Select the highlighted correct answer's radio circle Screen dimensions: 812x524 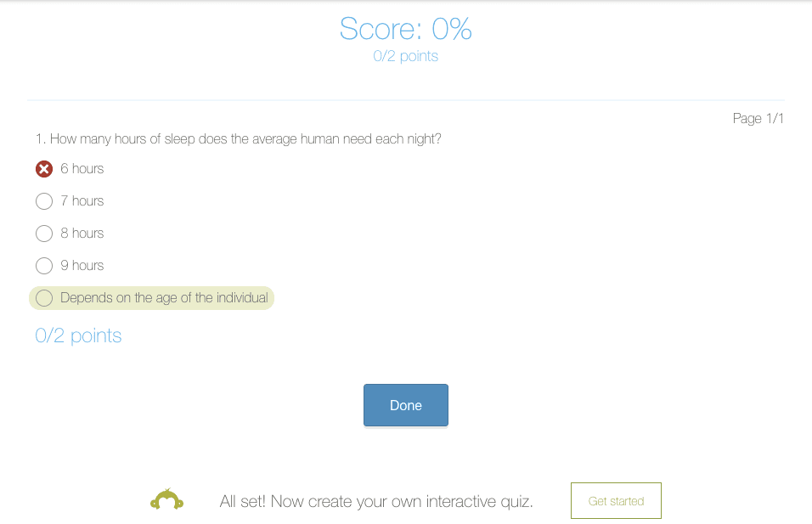[43, 298]
